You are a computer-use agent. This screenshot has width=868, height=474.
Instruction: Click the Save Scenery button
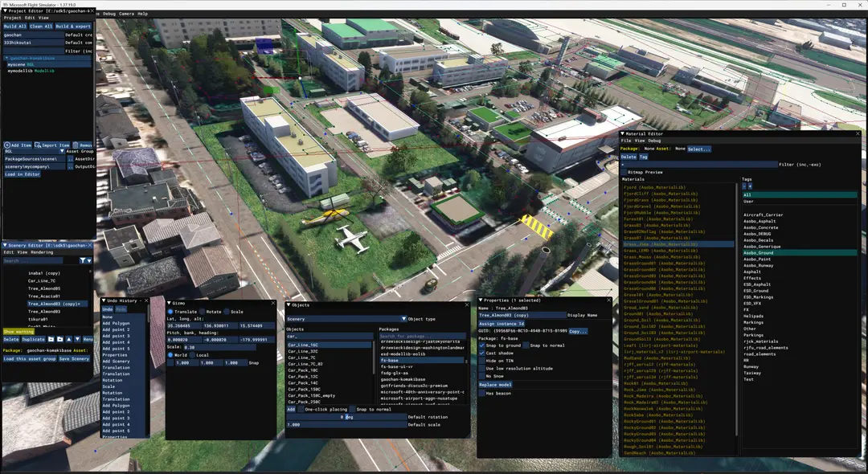coord(74,358)
